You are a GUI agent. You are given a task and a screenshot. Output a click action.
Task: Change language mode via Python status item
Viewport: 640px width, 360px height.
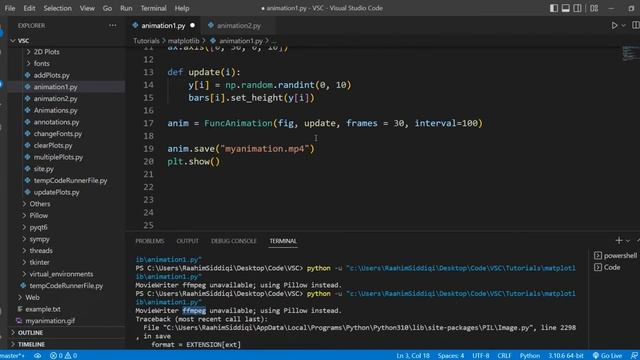(x=529, y=356)
